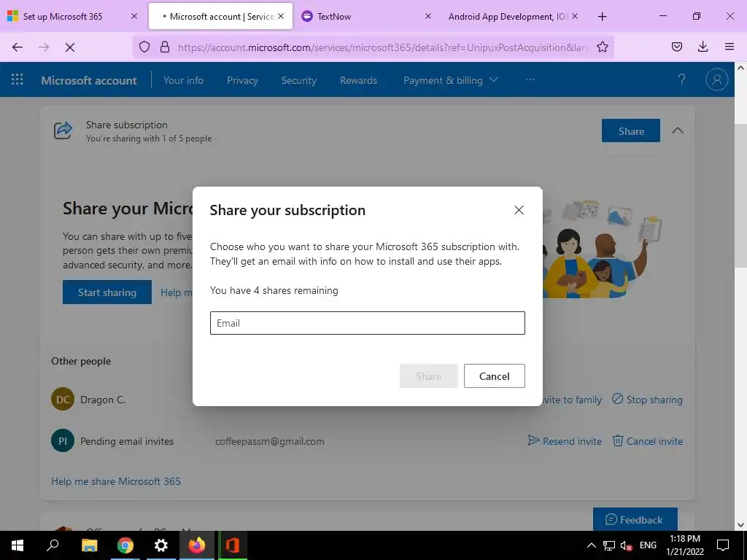Click the greyed-out Share button in dialog

click(429, 376)
